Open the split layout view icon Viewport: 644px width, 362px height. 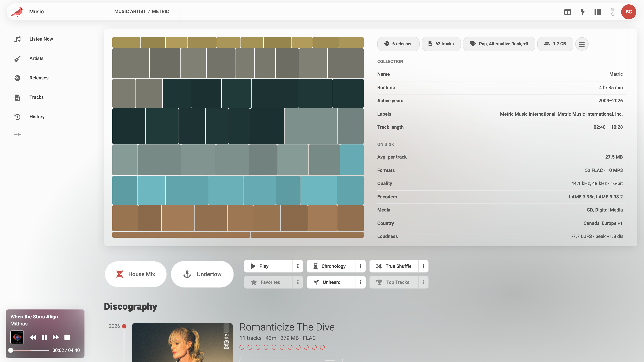[567, 12]
